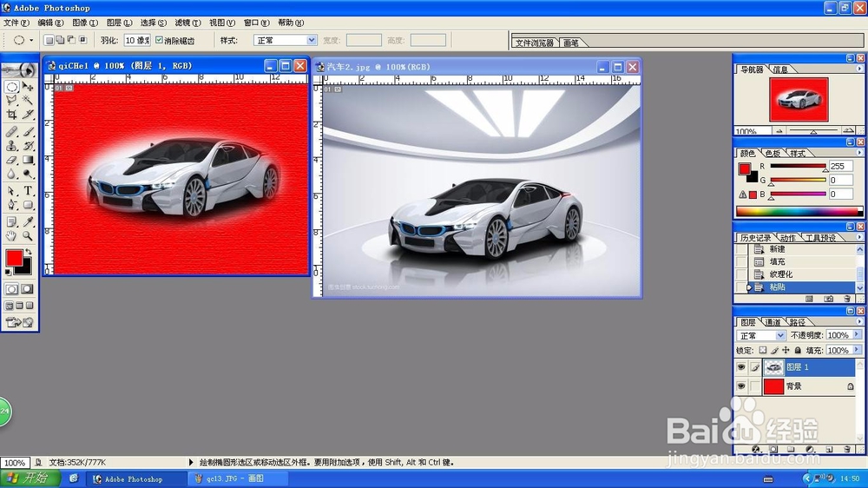Select the Eraser tool
Image resolution: width=868 pixels, height=488 pixels.
[11, 160]
